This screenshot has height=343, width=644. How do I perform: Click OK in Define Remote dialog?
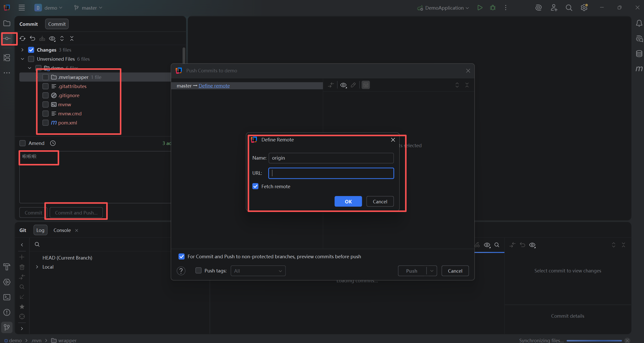click(348, 202)
